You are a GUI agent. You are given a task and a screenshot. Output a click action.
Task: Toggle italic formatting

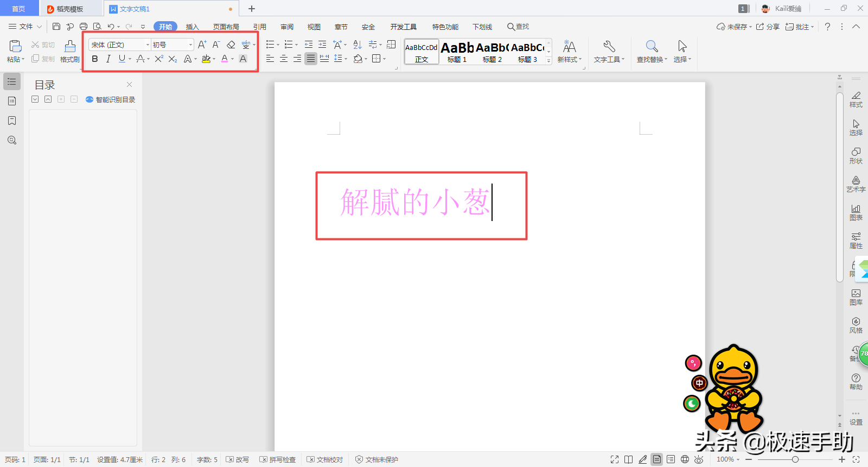pyautogui.click(x=108, y=59)
